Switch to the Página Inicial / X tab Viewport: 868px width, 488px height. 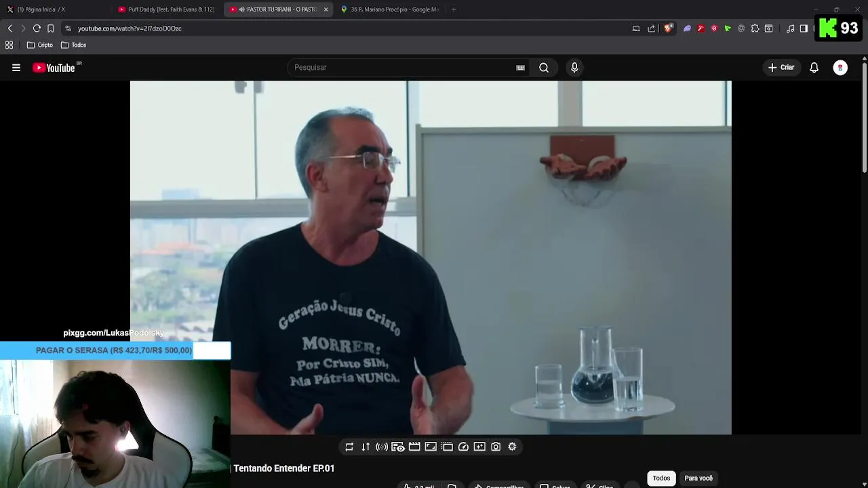click(x=55, y=9)
